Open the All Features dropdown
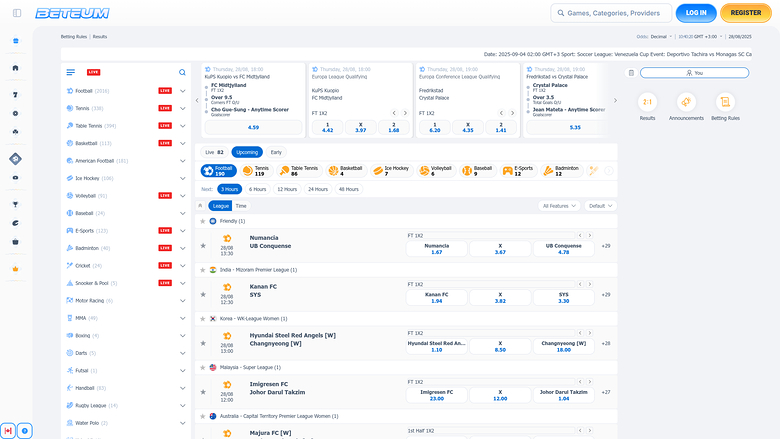This screenshot has height=439, width=780. pos(559,206)
